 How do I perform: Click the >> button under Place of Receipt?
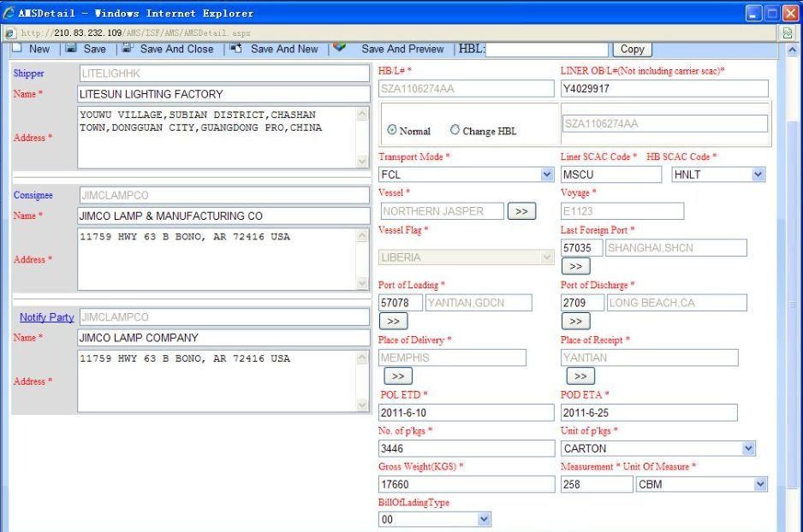580,376
